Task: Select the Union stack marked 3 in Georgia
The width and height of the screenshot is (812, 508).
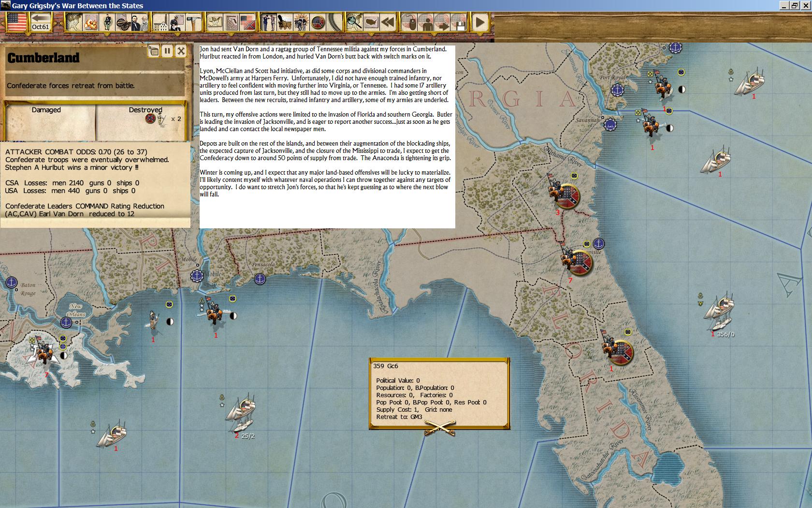Action: click(564, 194)
